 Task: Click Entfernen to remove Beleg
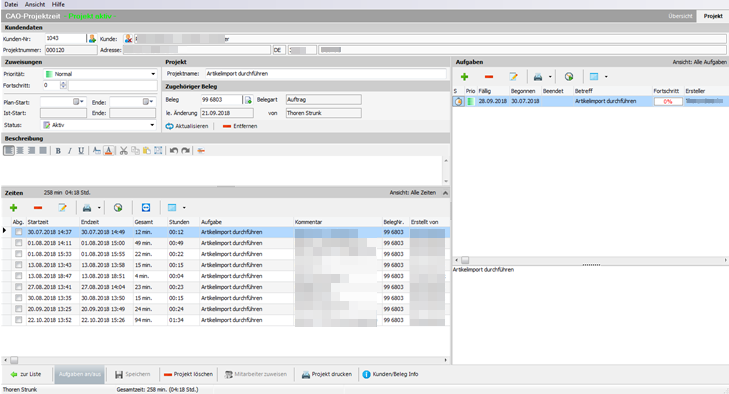tap(240, 126)
